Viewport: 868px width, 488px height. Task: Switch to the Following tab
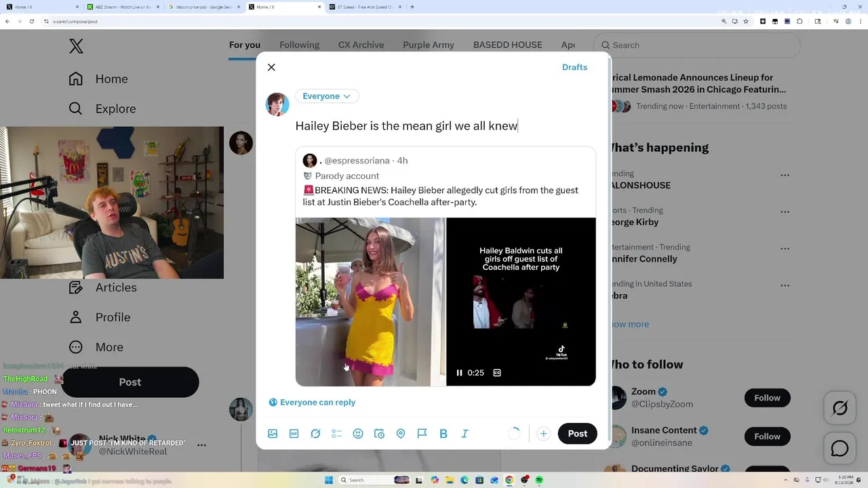pos(299,45)
